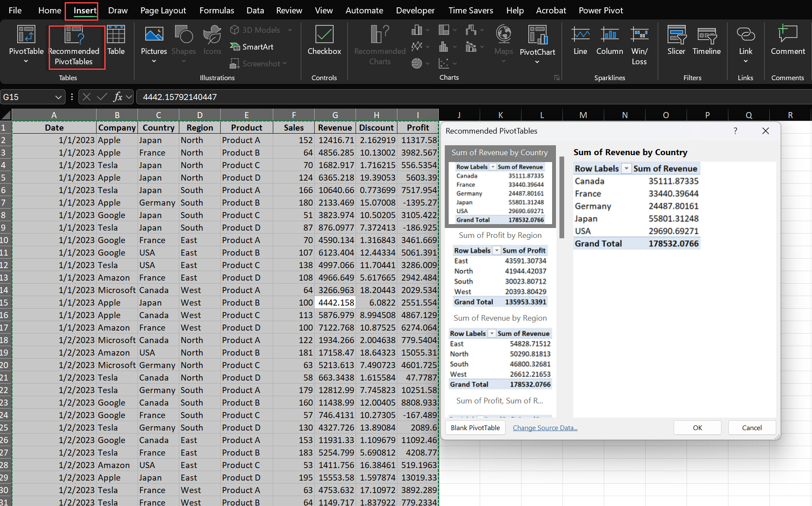
Task: Click the Shapes icon
Action: [184, 34]
